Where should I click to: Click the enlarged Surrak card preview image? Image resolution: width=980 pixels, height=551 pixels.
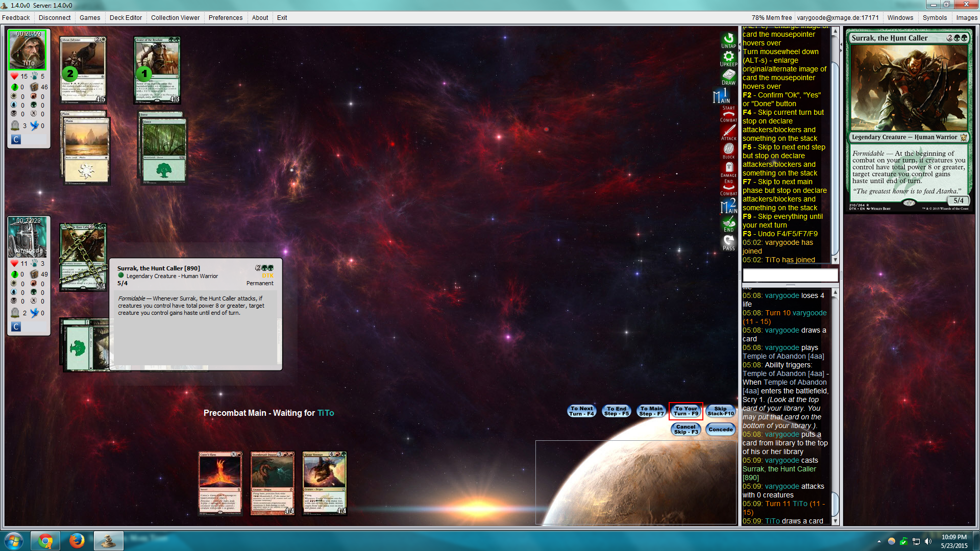910,121
